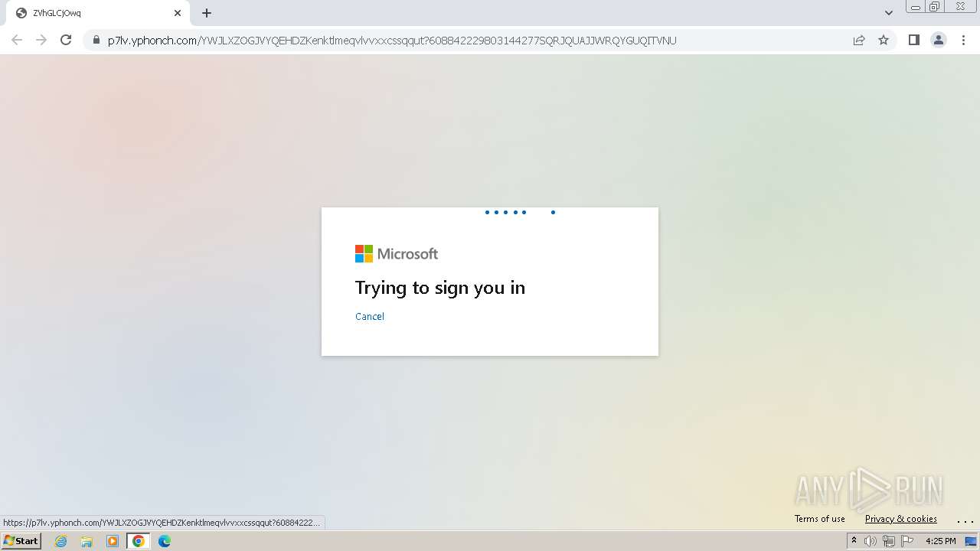Click the "Trying to sign you in" heading
The image size is (980, 551).
point(440,288)
